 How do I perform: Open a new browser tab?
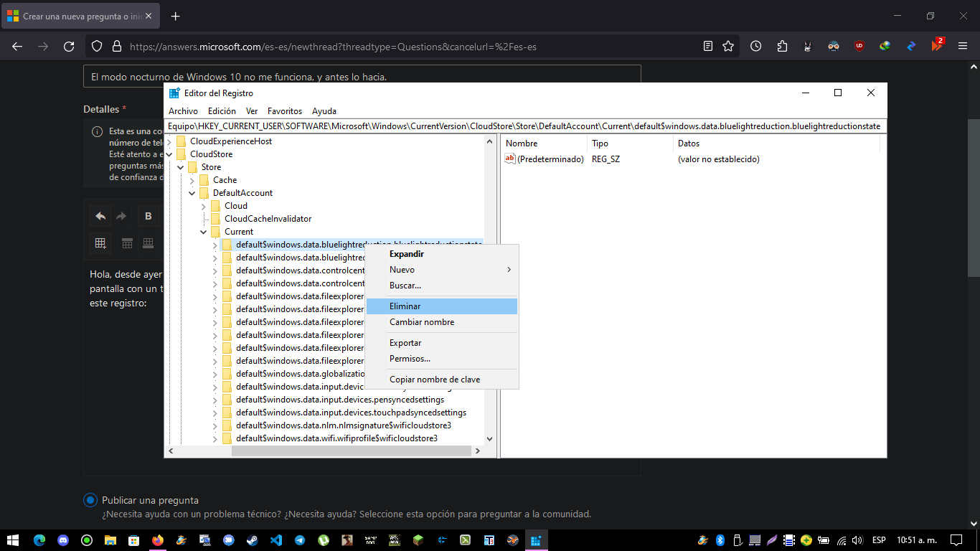[x=176, y=16]
